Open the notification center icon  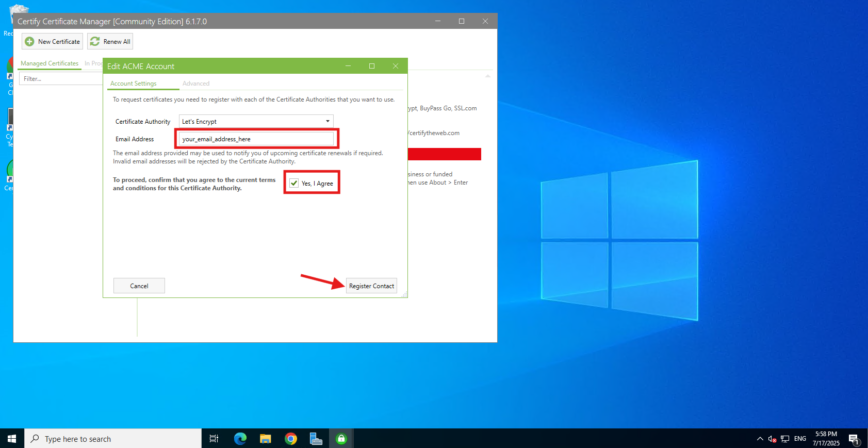[x=854, y=439]
